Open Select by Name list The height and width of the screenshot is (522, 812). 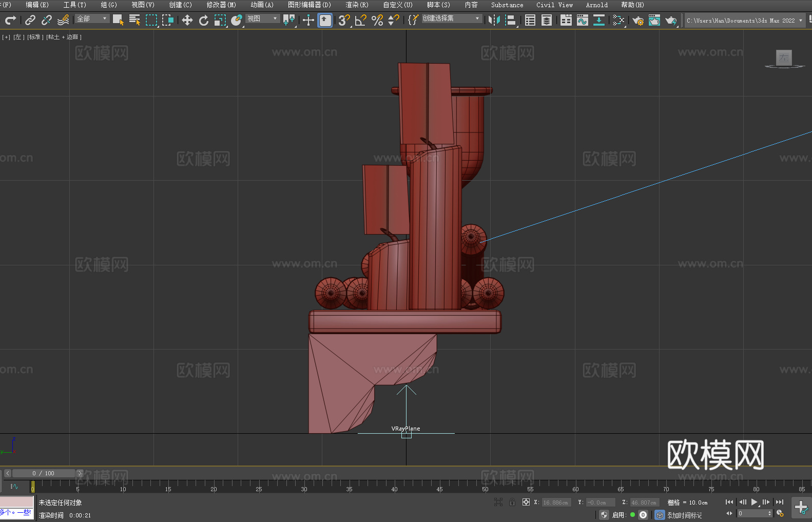135,20
